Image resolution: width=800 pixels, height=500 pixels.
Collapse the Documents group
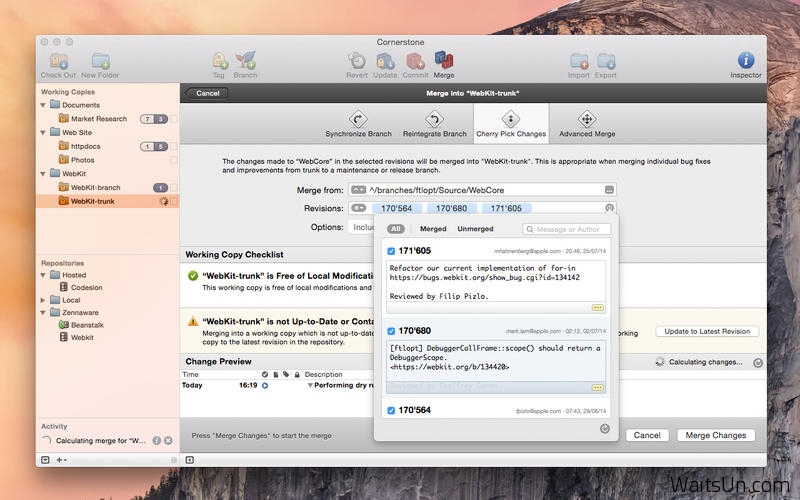pos(43,105)
